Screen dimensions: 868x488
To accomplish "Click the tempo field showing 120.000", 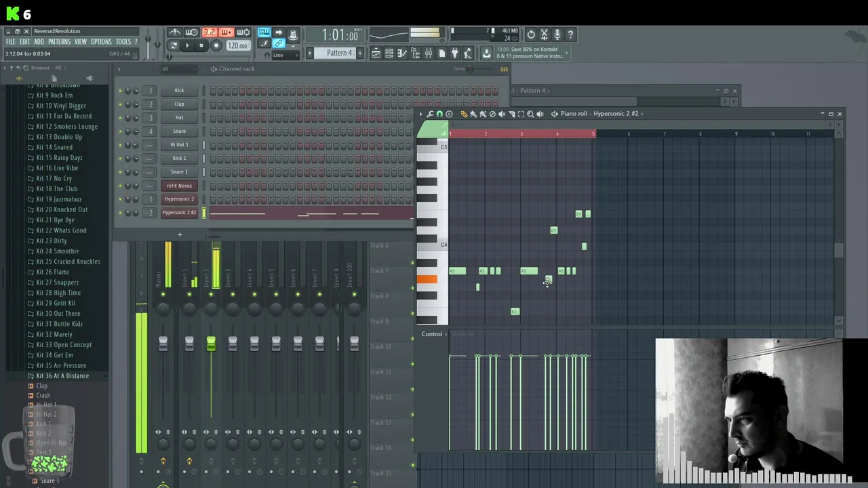I will tap(237, 45).
